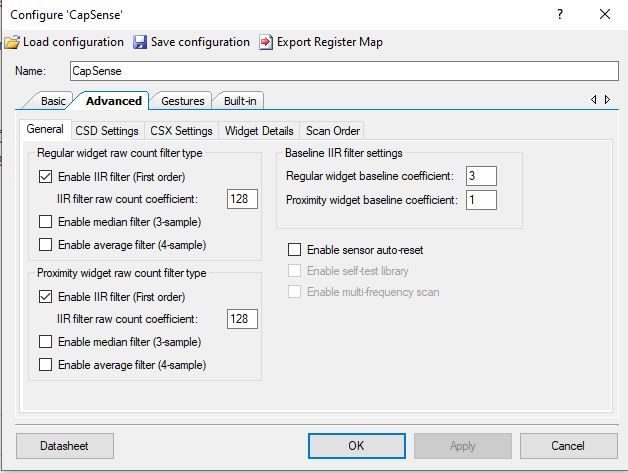Open the Widget Details sub-tab
Viewport: 628px width, 473px height.
259,131
